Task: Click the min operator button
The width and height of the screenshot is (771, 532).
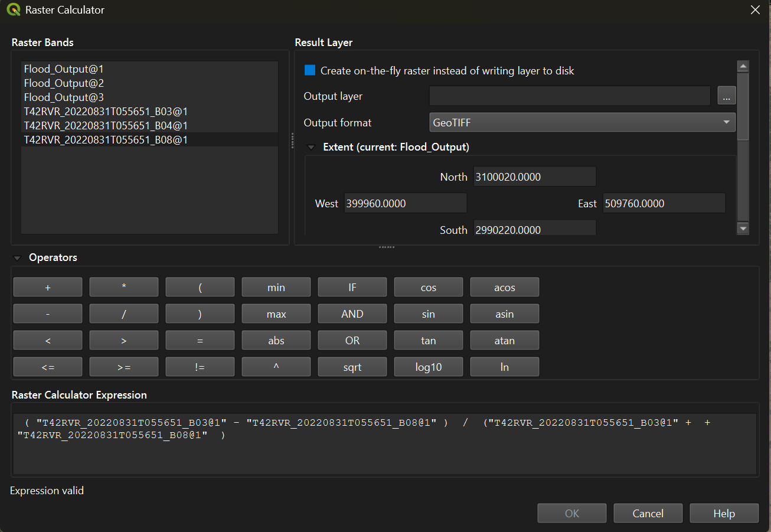Action: (x=276, y=288)
